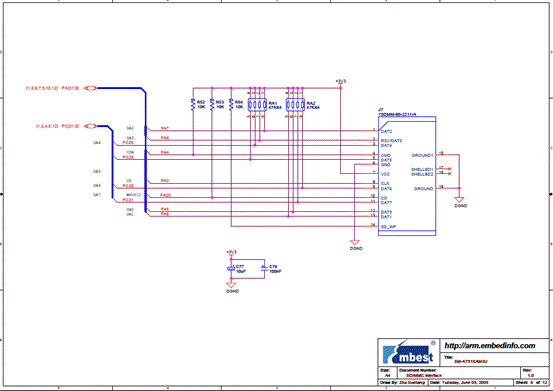Viewport: 553px width, 391px height.
Task: Select the CD pin label
Action: (x=384, y=198)
